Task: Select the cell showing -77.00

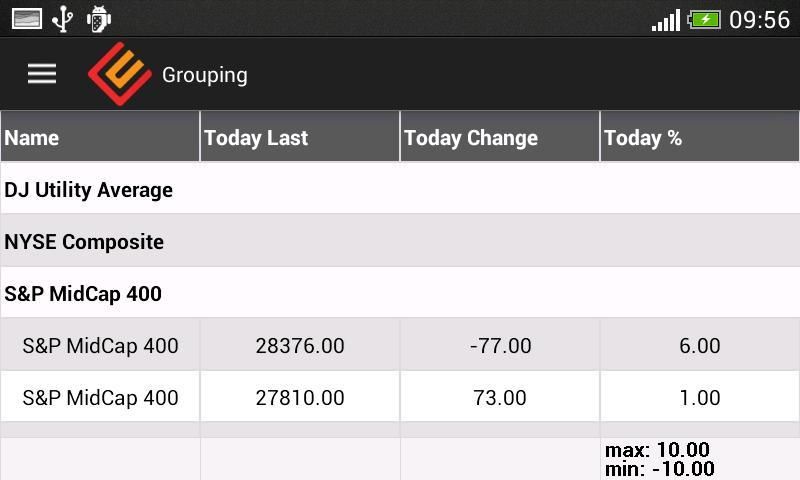Action: coord(500,346)
